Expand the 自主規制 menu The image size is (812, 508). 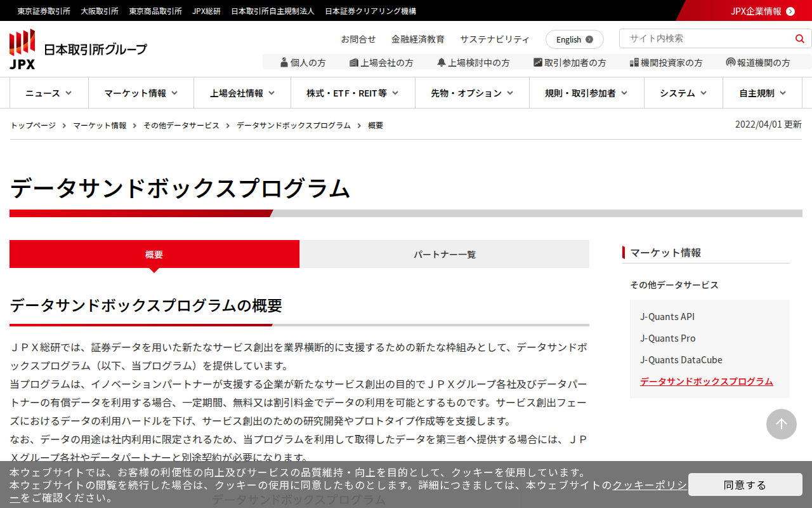(x=763, y=93)
